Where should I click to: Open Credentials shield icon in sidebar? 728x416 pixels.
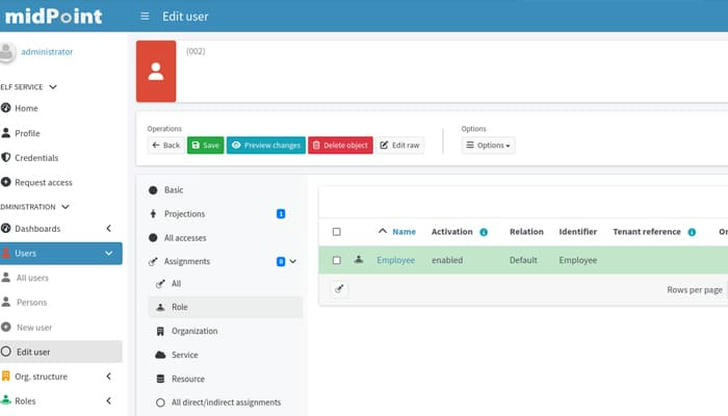tap(6, 158)
